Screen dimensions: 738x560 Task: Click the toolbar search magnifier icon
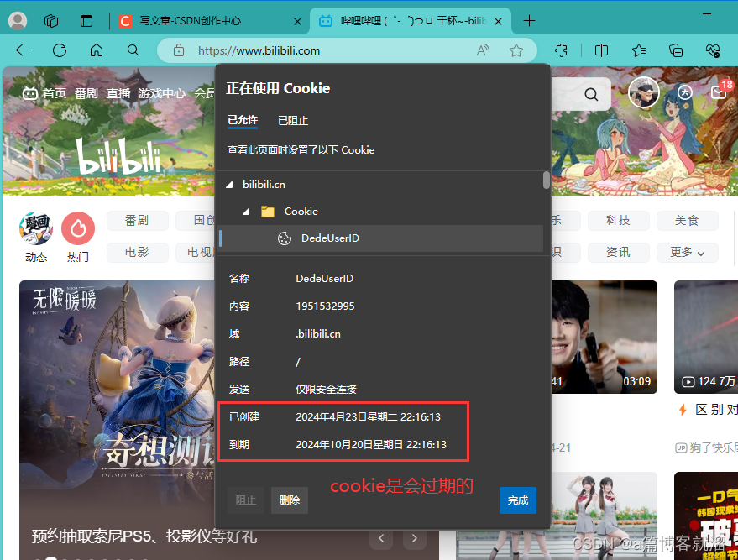tap(133, 50)
